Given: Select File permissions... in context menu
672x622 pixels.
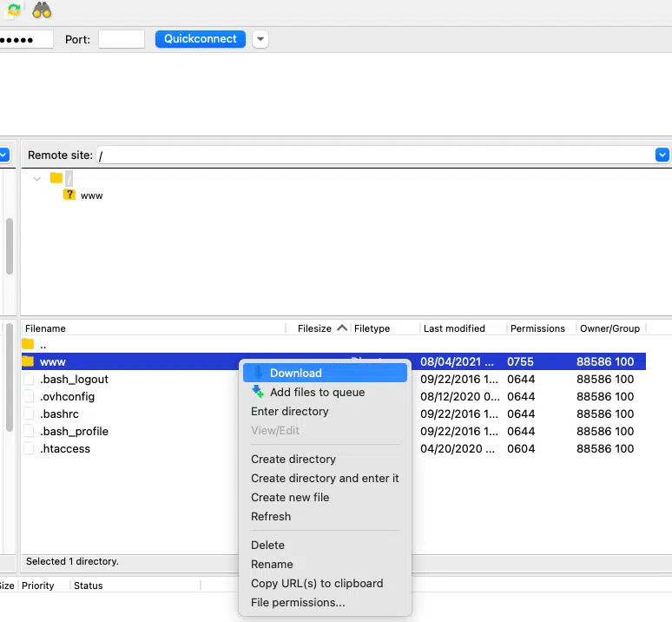Looking at the screenshot, I should click(x=298, y=603).
